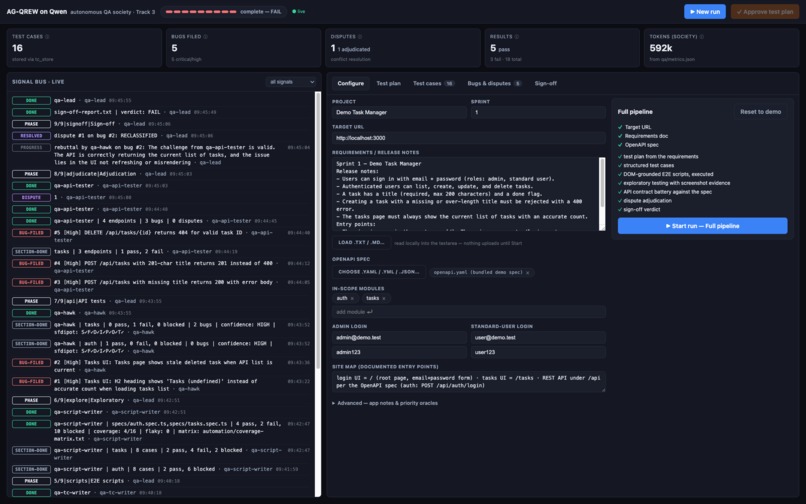Click the Bugs Filed stat card

coord(243,48)
